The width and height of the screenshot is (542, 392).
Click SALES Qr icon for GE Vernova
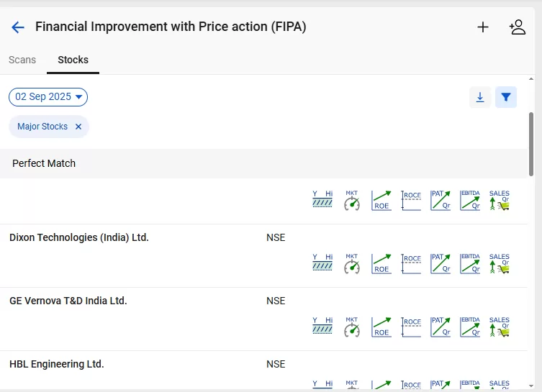pyautogui.click(x=500, y=327)
